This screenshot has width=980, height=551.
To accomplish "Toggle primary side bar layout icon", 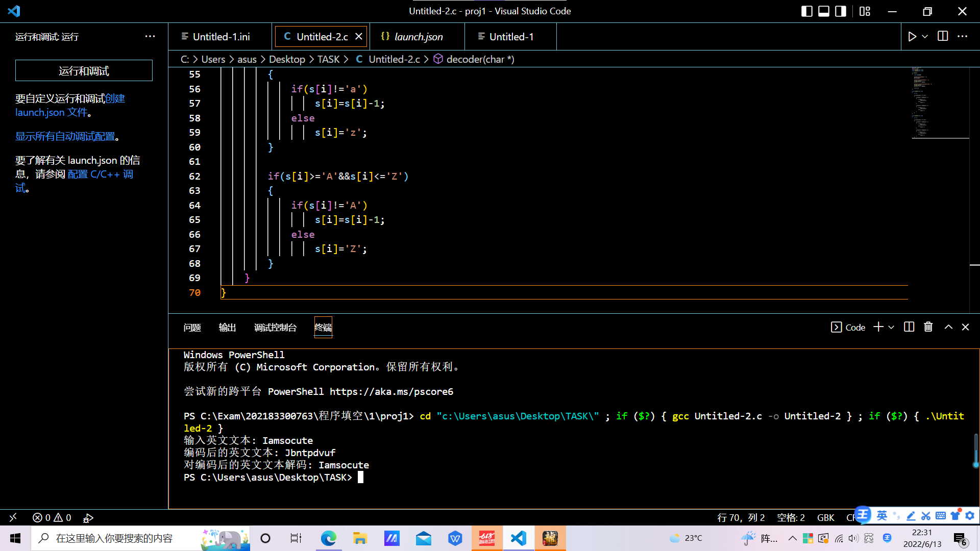I will coord(807,11).
